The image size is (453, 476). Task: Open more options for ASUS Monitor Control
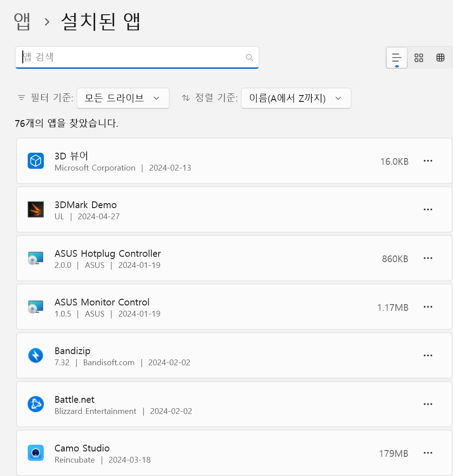428,307
